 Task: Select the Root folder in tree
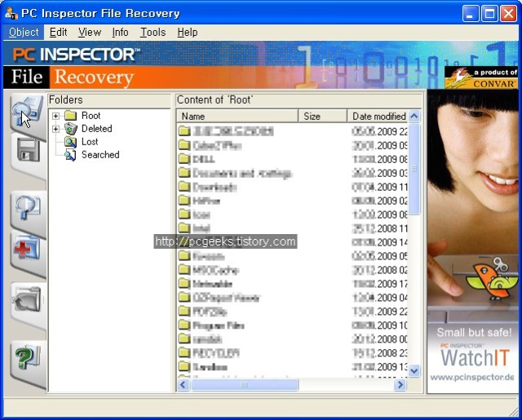click(91, 116)
